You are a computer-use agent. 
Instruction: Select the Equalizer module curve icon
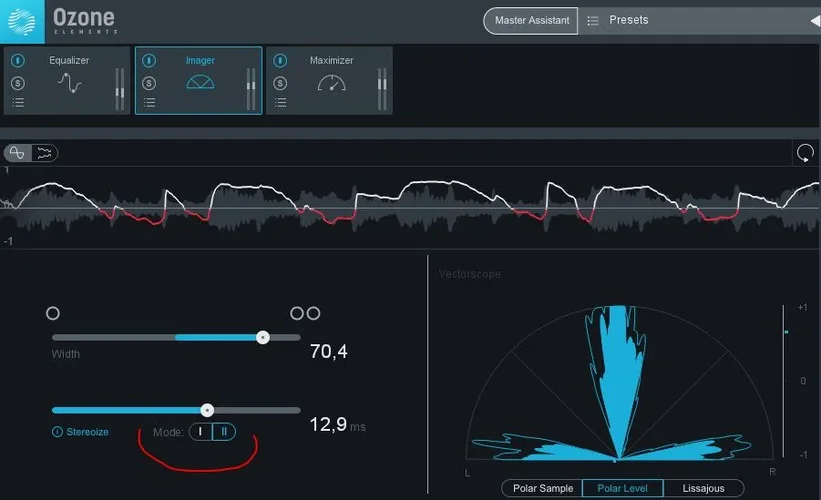pyautogui.click(x=70, y=83)
